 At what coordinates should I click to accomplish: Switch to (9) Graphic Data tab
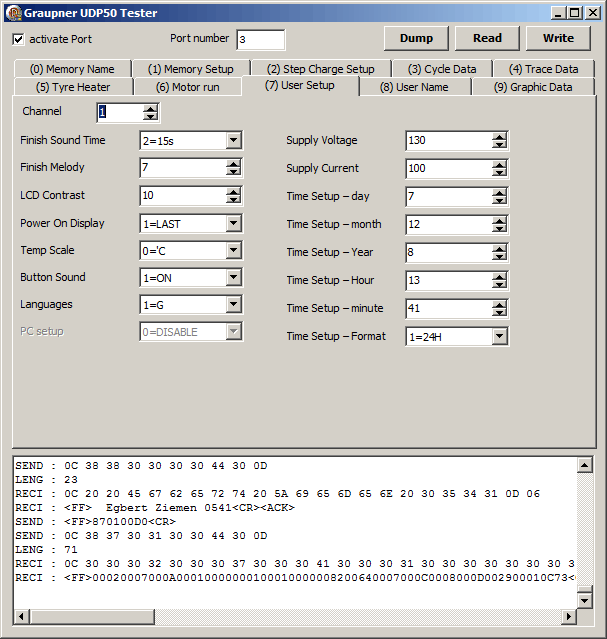(x=533, y=87)
